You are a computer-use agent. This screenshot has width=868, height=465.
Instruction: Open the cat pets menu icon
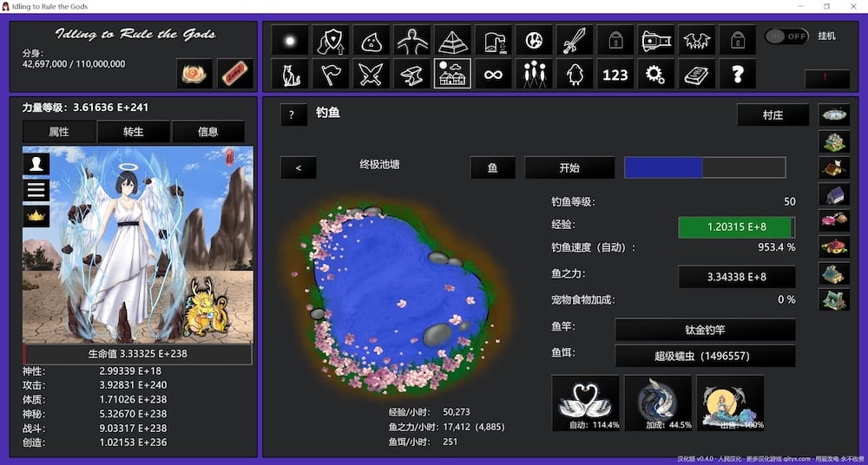click(x=290, y=74)
